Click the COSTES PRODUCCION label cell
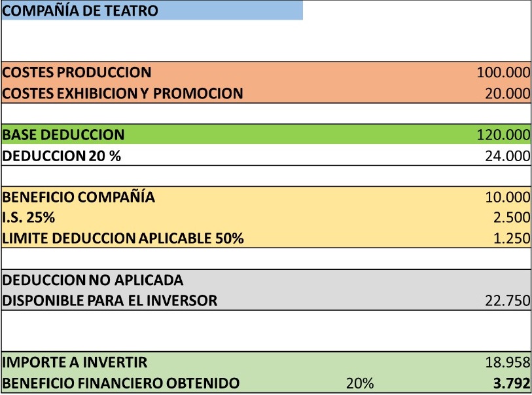This screenshot has width=532, height=395. tap(77, 72)
